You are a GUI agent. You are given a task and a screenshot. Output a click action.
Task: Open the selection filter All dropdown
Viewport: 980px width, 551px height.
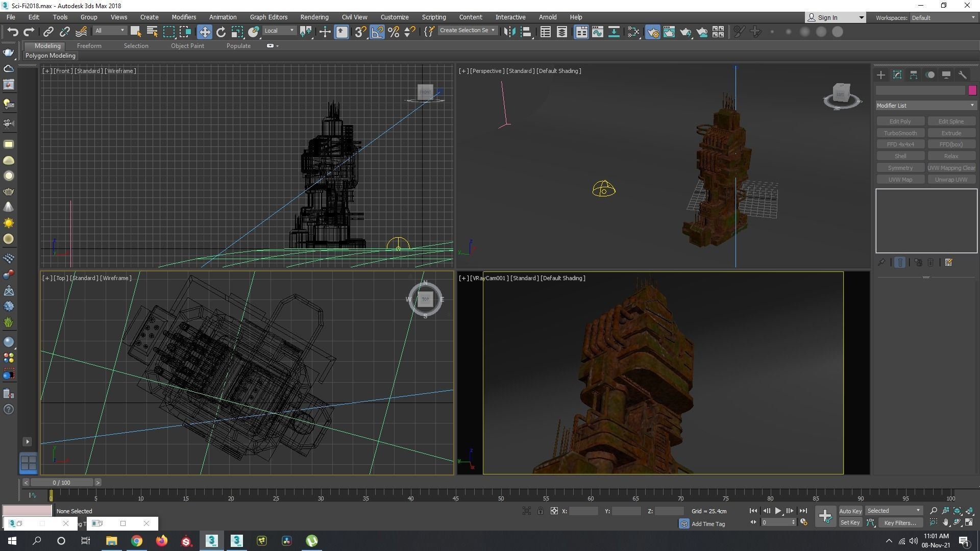coord(110,31)
